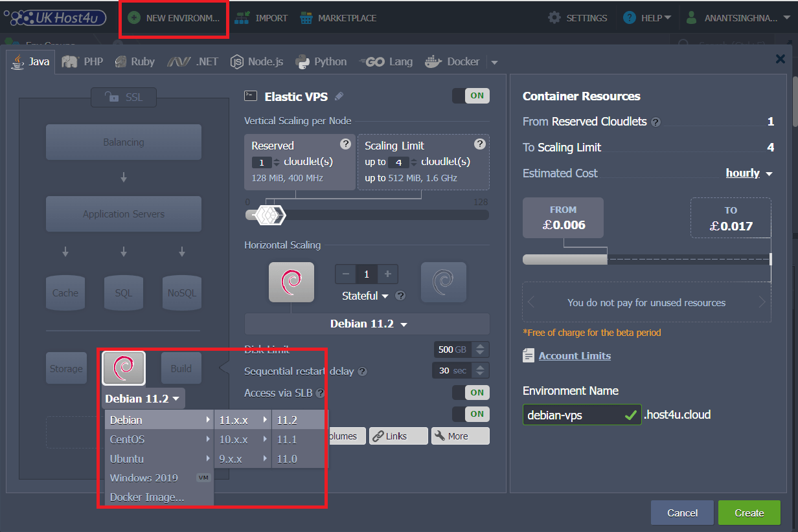This screenshot has height=532, width=798.
Task: Open the Account Limits link
Action: point(575,355)
